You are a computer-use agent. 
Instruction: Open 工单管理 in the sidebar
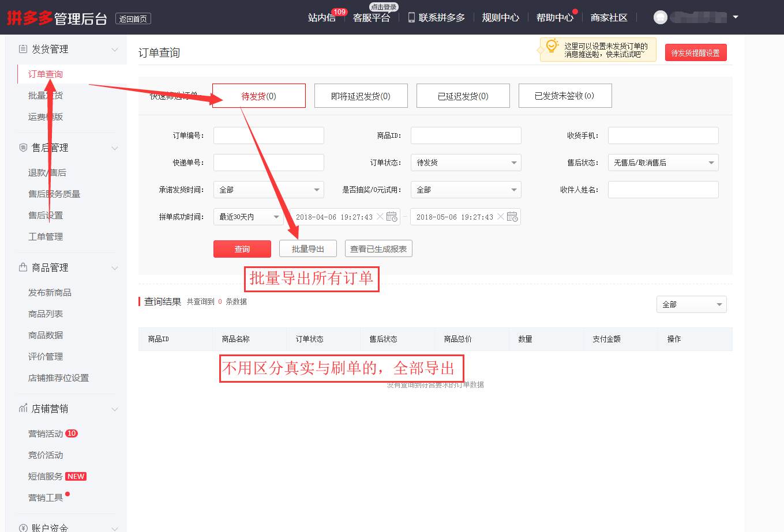click(46, 237)
